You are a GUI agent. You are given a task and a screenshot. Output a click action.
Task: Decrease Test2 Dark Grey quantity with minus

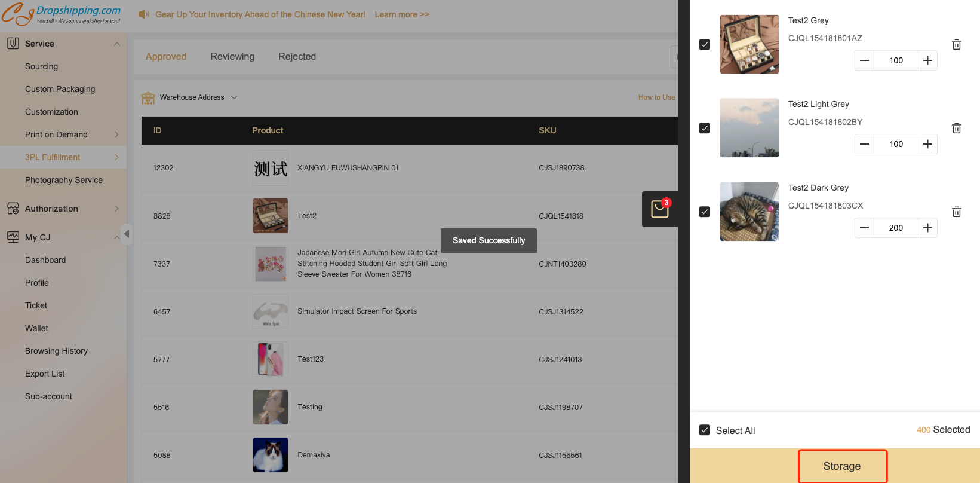[864, 228]
